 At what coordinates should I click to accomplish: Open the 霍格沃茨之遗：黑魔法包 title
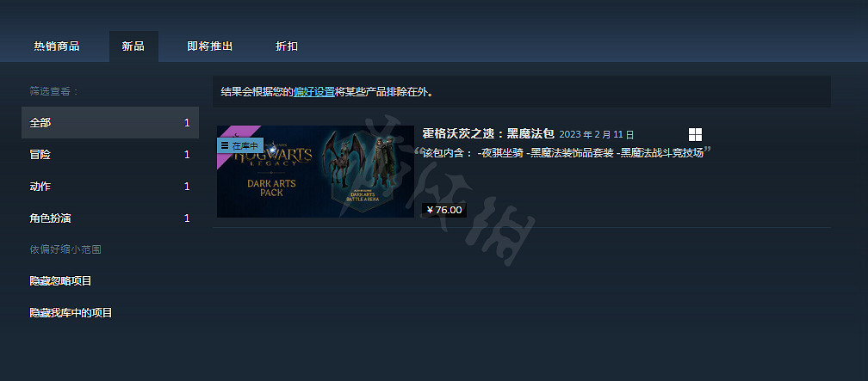(x=488, y=134)
